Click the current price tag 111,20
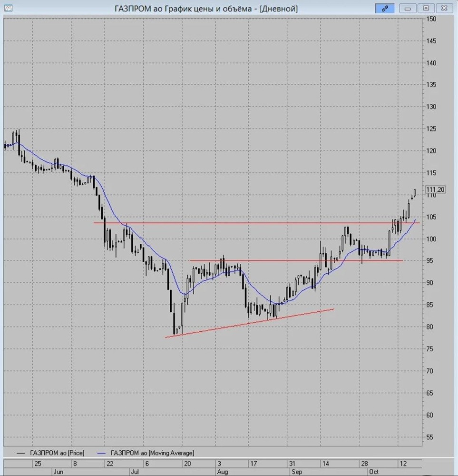The width and height of the screenshot is (458, 476). [x=435, y=190]
